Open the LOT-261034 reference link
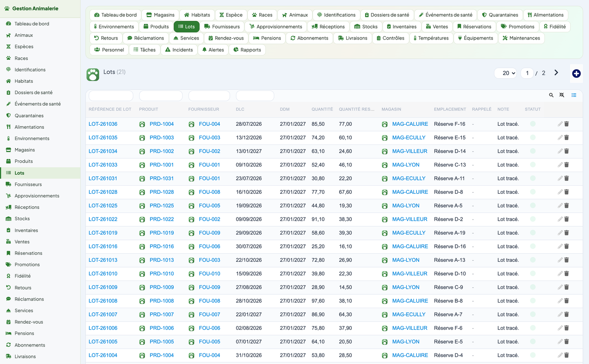This screenshot has height=364, width=589. 103,151
